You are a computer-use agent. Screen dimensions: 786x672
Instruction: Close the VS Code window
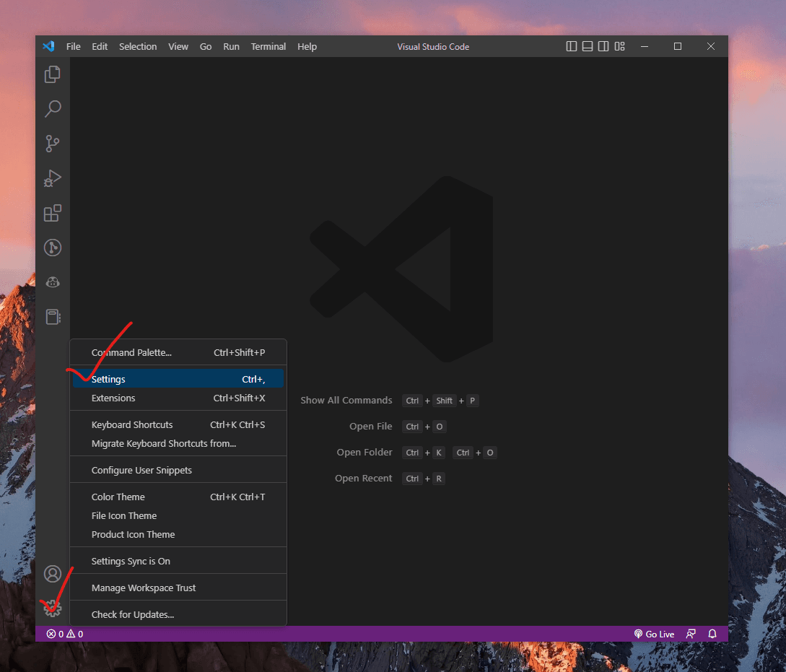tap(711, 47)
